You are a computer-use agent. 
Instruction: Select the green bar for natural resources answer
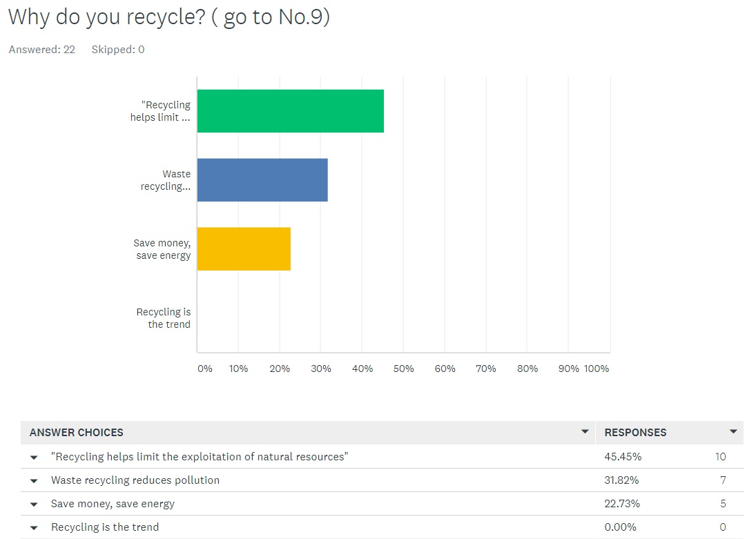coord(290,111)
